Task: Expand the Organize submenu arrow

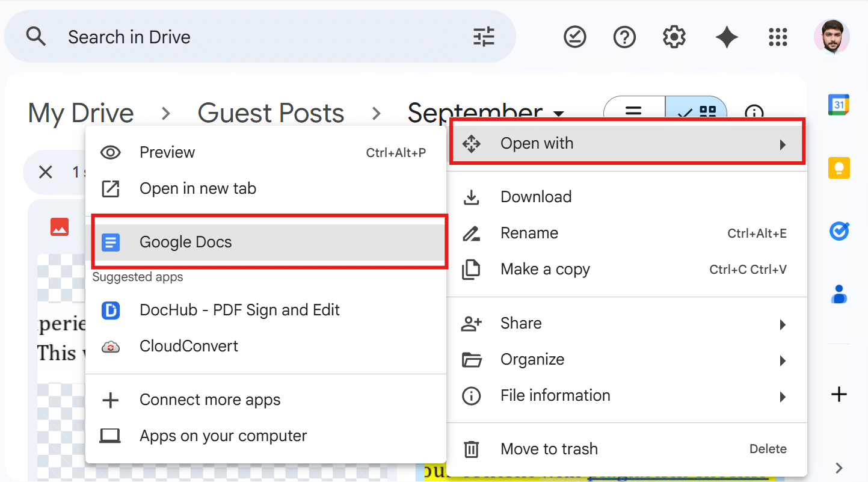Action: click(x=783, y=360)
